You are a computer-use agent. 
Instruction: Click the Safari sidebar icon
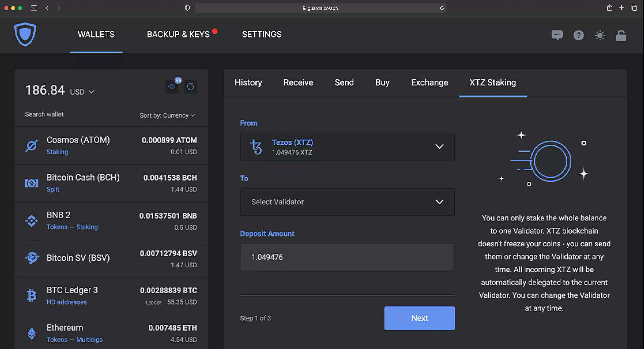tap(34, 8)
